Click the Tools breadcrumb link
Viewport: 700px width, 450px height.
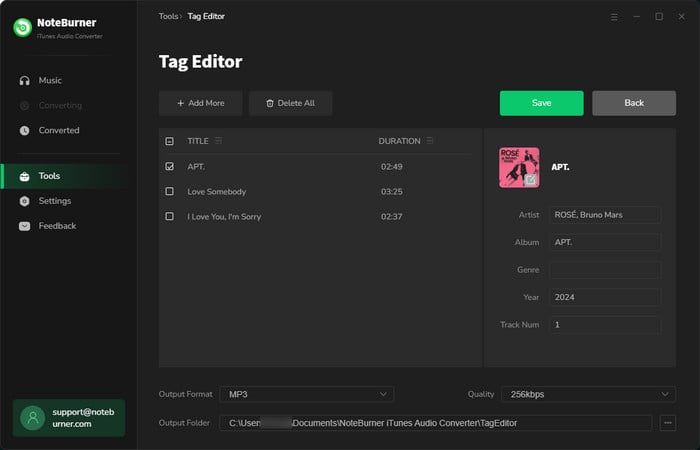coord(168,16)
